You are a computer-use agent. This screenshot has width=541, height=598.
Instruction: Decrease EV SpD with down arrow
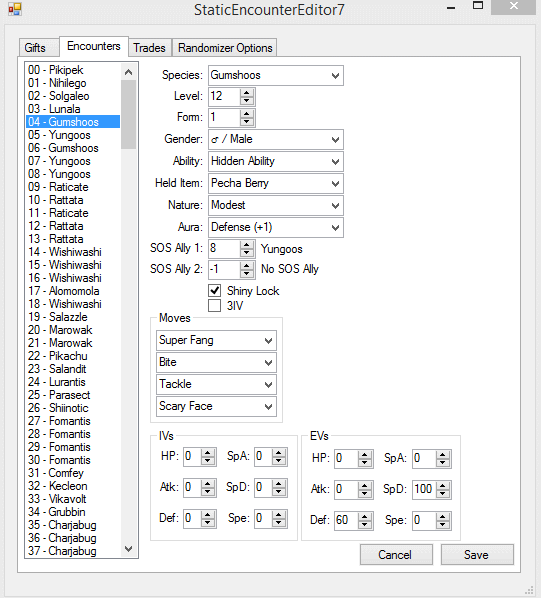[443, 494]
